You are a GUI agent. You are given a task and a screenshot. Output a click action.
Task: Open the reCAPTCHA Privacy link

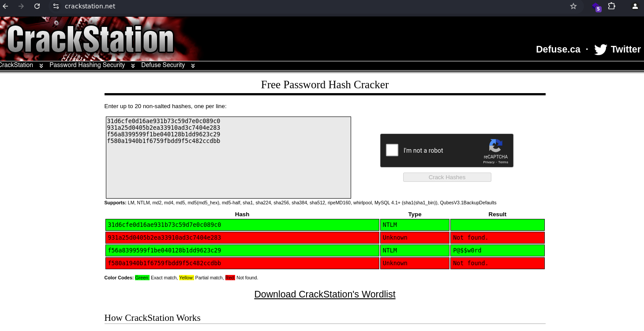[489, 162]
